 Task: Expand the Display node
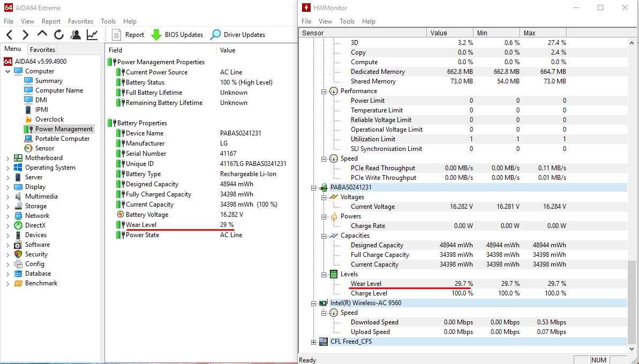point(7,187)
